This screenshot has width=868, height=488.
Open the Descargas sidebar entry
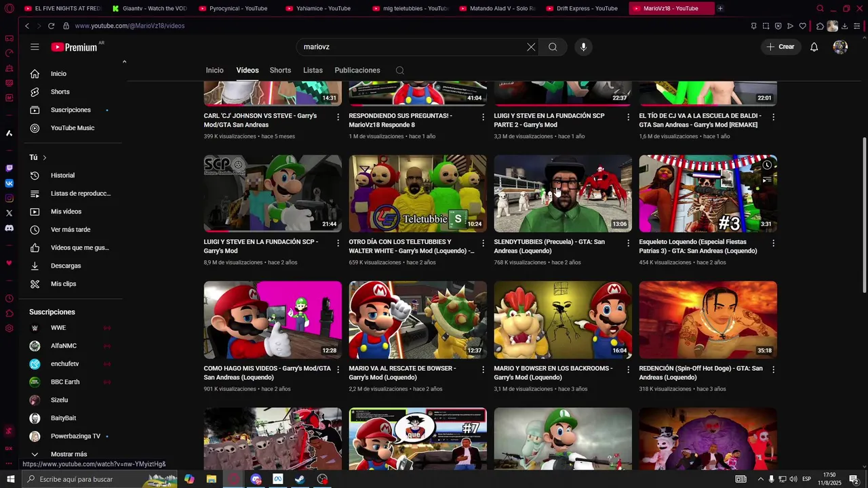(66, 266)
